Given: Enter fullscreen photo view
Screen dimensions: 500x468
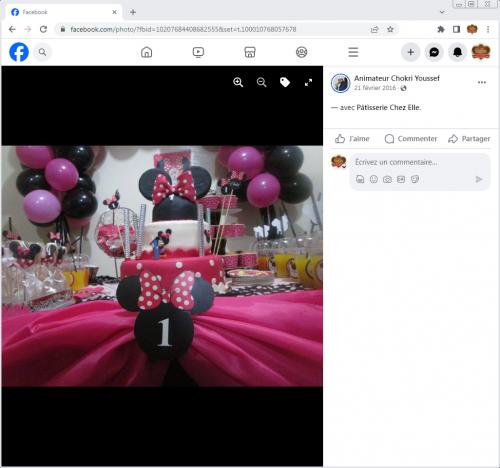Looking at the screenshot, I should (x=309, y=82).
